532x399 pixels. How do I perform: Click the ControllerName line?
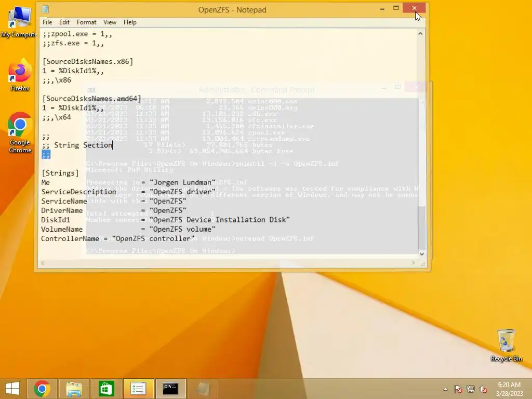click(118, 238)
